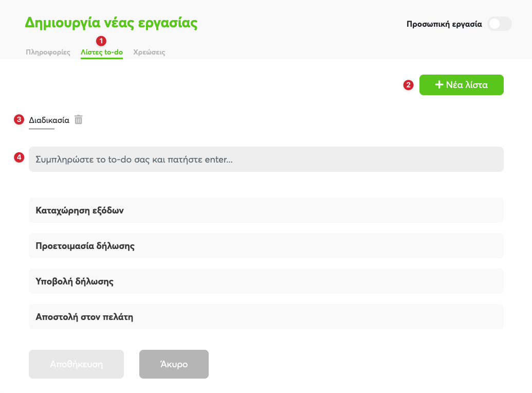Toggle the Προσωπική εργασία switch

coord(500,24)
